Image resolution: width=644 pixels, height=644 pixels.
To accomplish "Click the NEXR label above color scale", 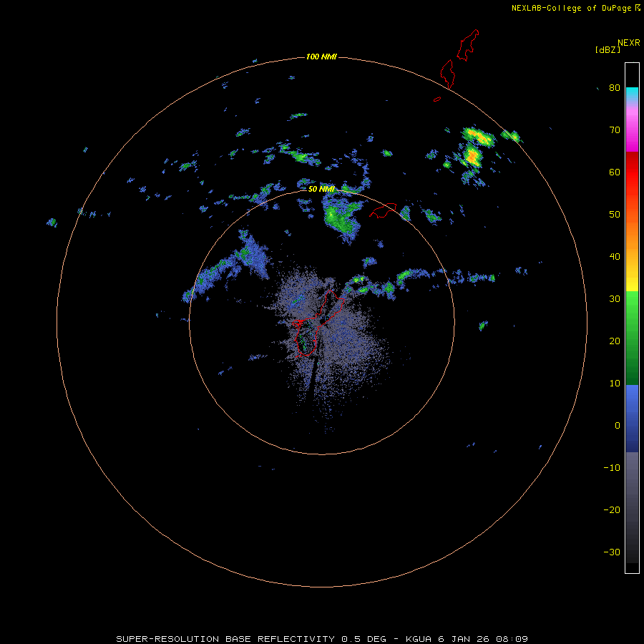I will coord(629,43).
